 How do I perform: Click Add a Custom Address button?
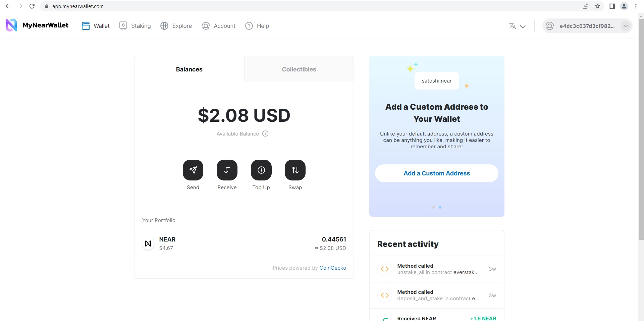[x=437, y=173]
